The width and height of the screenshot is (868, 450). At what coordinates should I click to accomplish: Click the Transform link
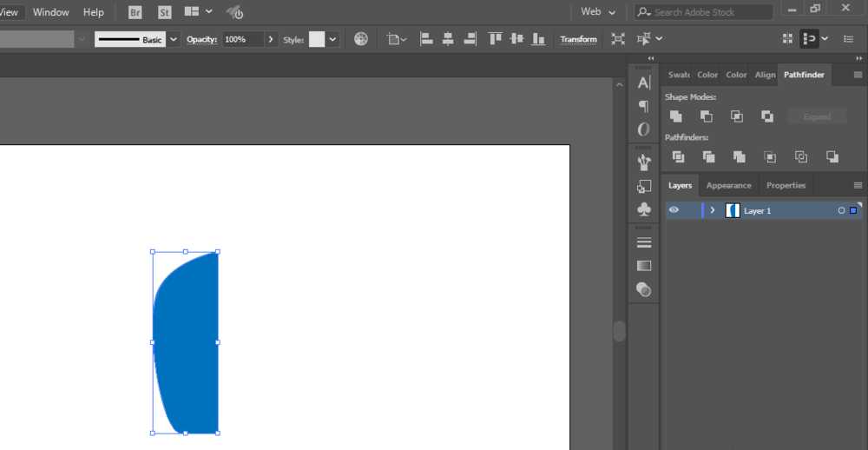pyautogui.click(x=578, y=39)
